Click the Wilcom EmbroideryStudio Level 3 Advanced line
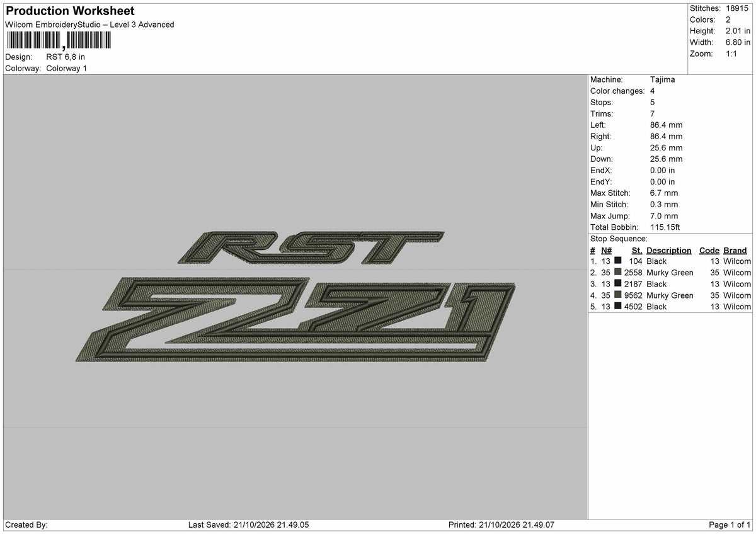The image size is (756, 534). tap(89, 25)
